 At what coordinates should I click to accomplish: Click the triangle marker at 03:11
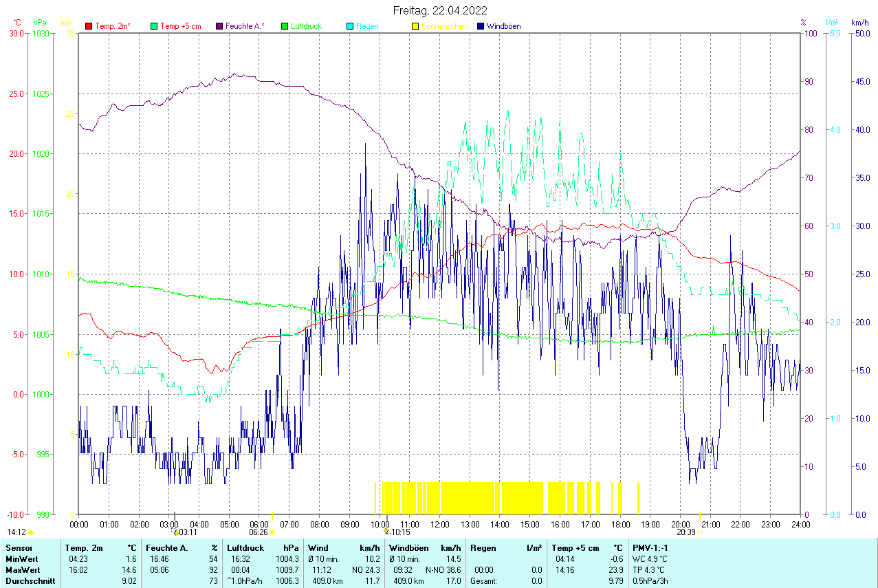(x=175, y=532)
